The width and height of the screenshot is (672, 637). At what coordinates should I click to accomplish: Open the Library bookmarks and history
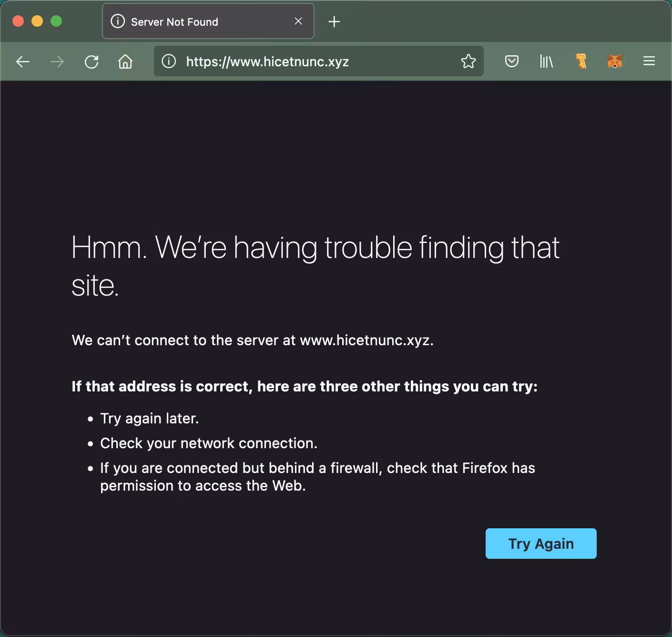pos(547,61)
